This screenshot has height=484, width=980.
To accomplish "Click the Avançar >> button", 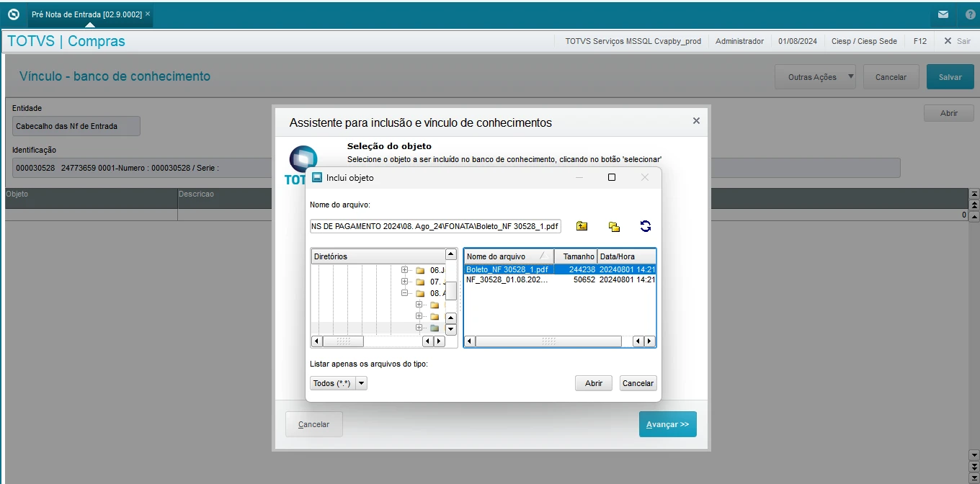I will pos(667,424).
